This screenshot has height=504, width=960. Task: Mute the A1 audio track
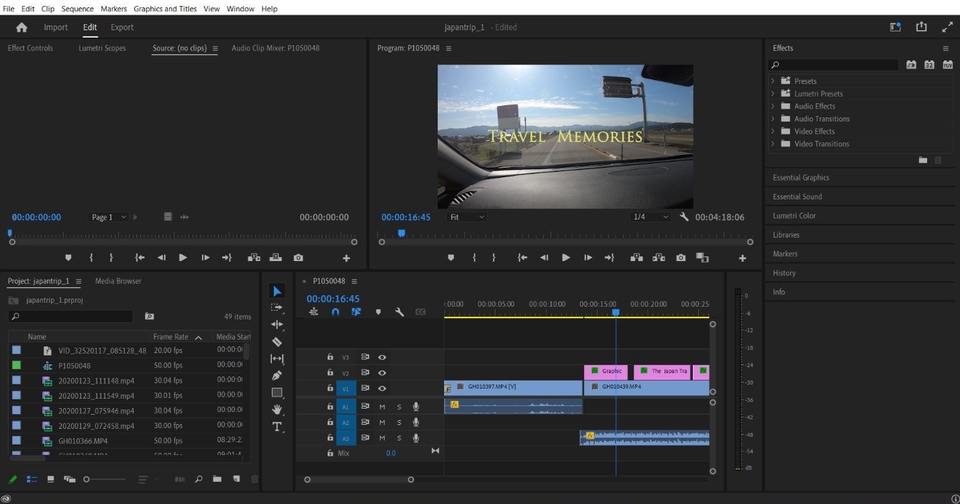[381, 406]
